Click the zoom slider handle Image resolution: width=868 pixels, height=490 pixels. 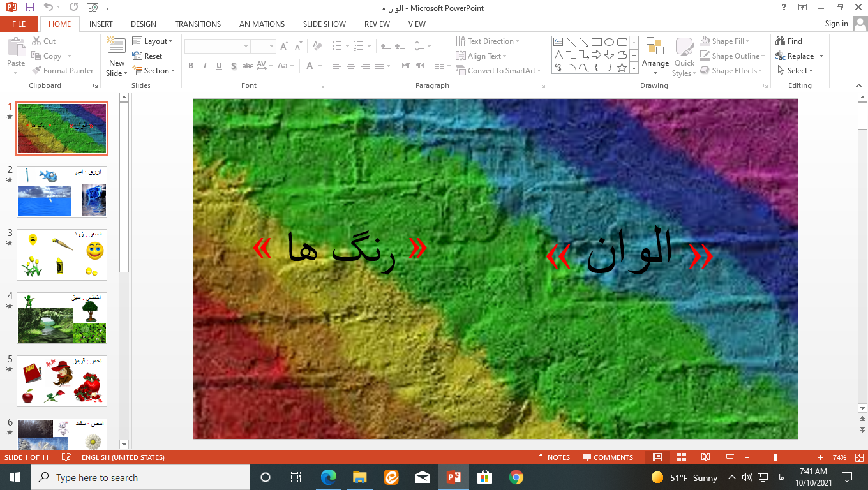[x=775, y=457]
